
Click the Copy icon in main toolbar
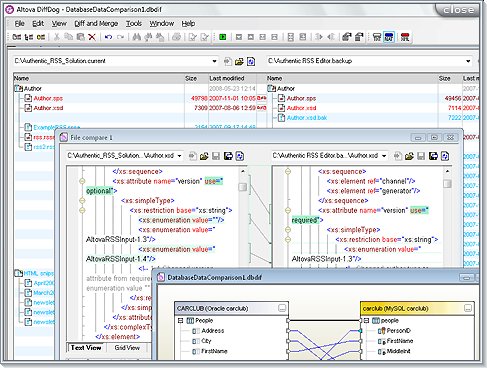68,37
